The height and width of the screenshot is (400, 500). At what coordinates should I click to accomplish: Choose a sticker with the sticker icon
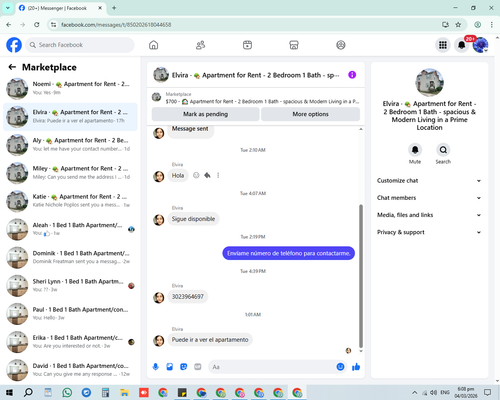(x=184, y=367)
